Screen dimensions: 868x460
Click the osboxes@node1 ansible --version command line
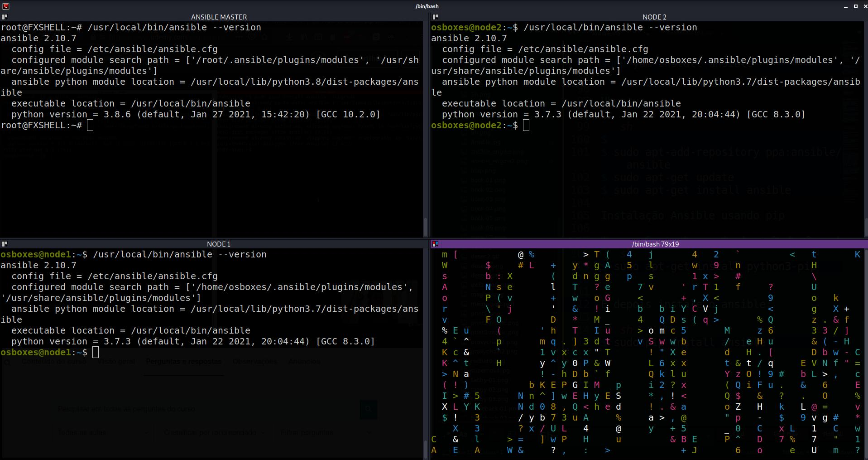134,254
